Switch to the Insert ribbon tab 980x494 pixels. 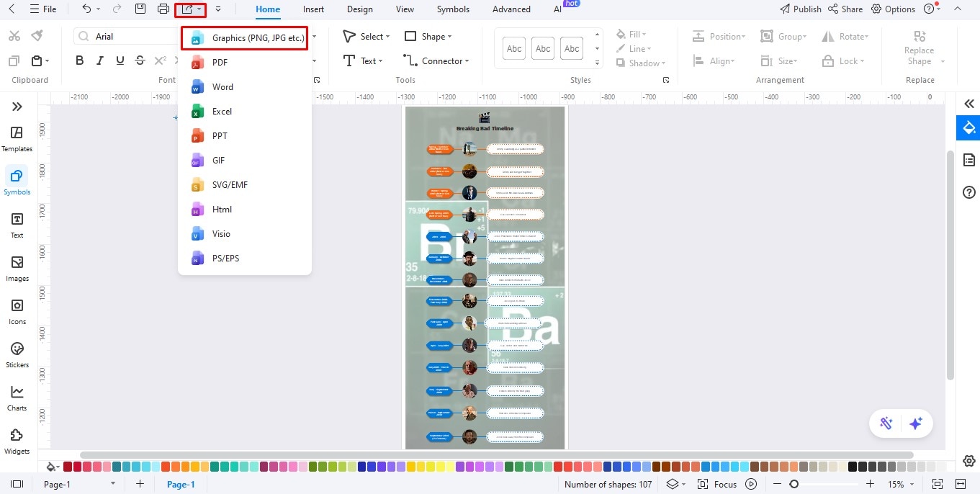point(313,9)
